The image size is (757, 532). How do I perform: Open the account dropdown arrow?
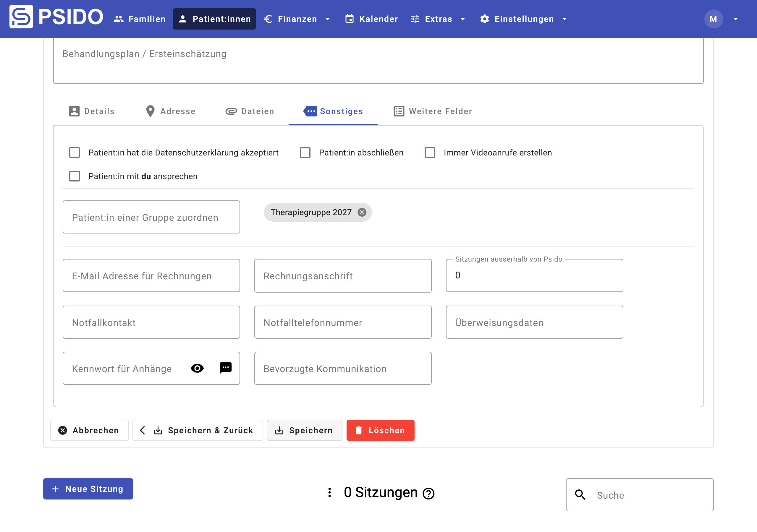[x=736, y=19]
